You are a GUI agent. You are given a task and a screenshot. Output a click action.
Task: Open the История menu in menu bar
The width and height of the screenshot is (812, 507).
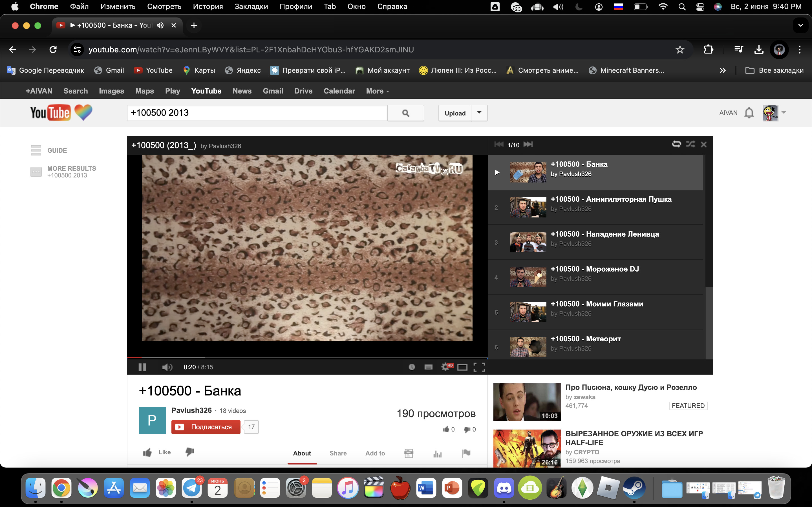208,6
